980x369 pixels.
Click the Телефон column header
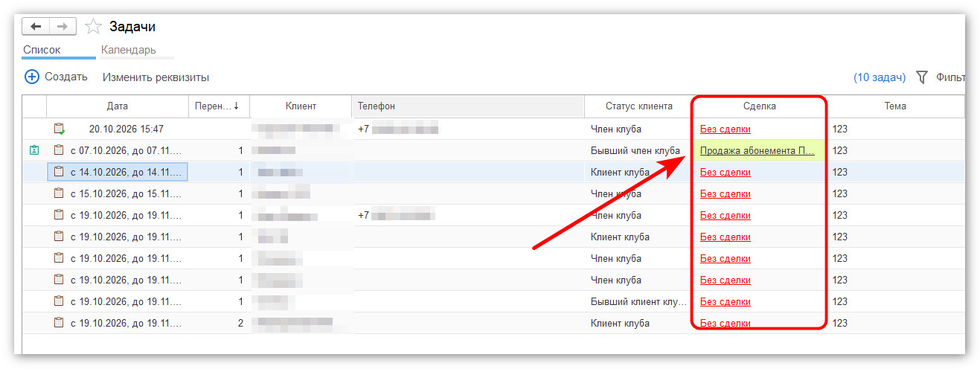468,106
